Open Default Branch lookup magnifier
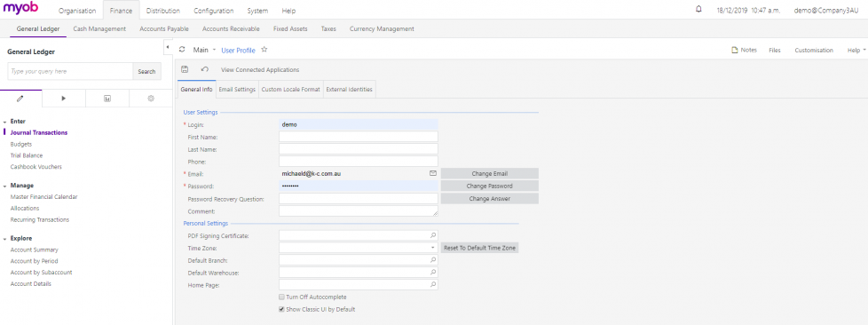868x325 pixels. click(x=433, y=259)
